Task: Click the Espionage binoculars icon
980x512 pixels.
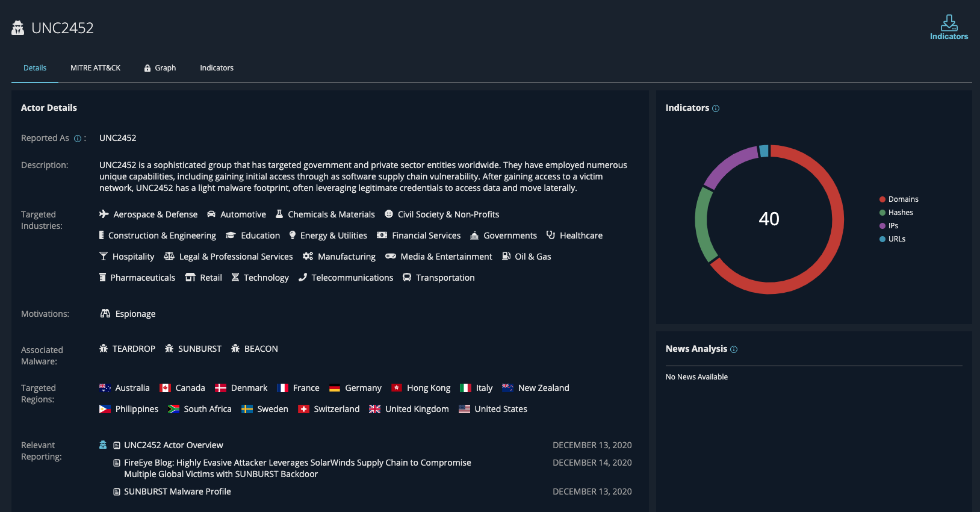Action: tap(105, 313)
